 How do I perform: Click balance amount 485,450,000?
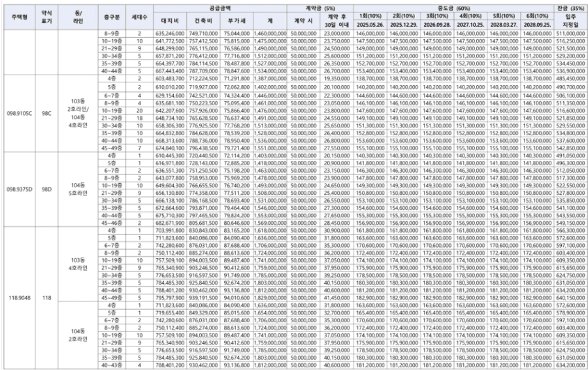(572, 78)
